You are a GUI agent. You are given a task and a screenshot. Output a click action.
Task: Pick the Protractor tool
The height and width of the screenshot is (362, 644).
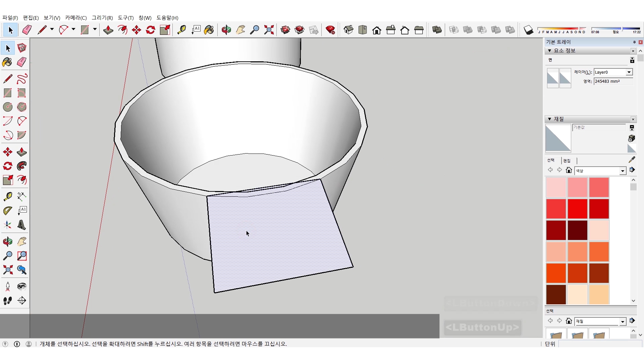pos(7,210)
